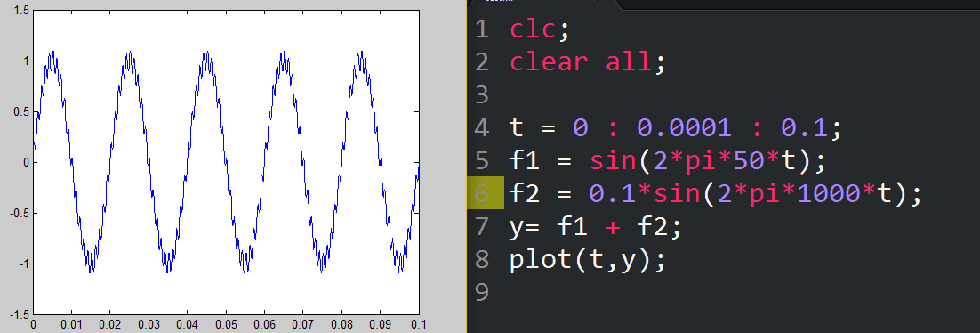Click line number 5 in the gutter
The image size is (980, 333).
click(x=481, y=161)
